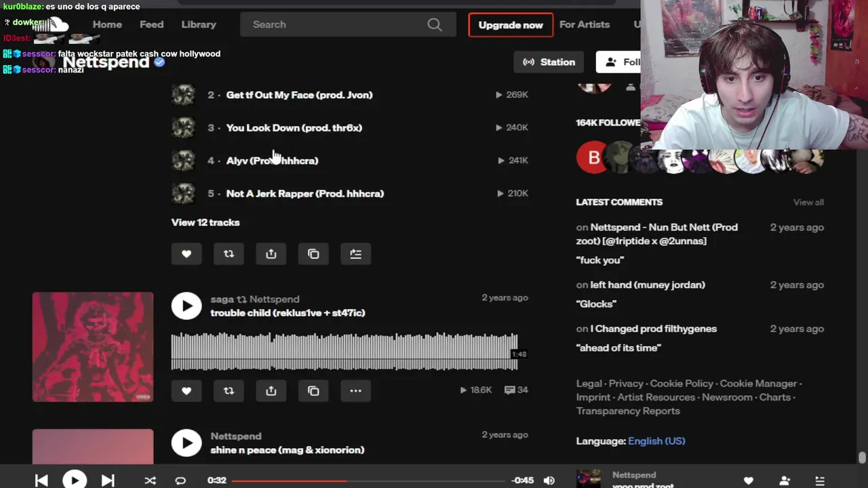Repost the top tracks playlist

[x=229, y=253]
